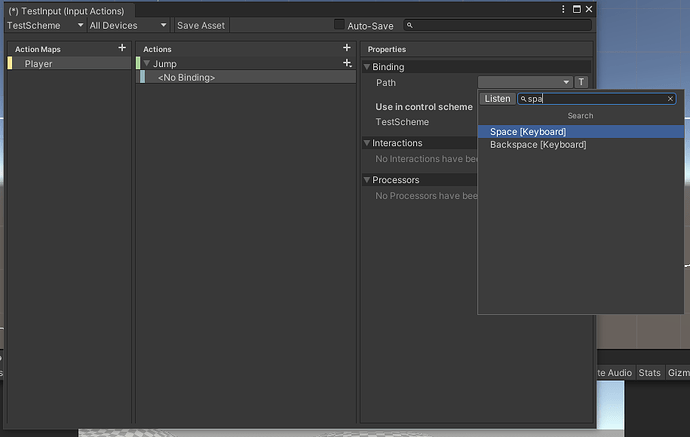Collapse the Jump action foldout

pyautogui.click(x=145, y=64)
